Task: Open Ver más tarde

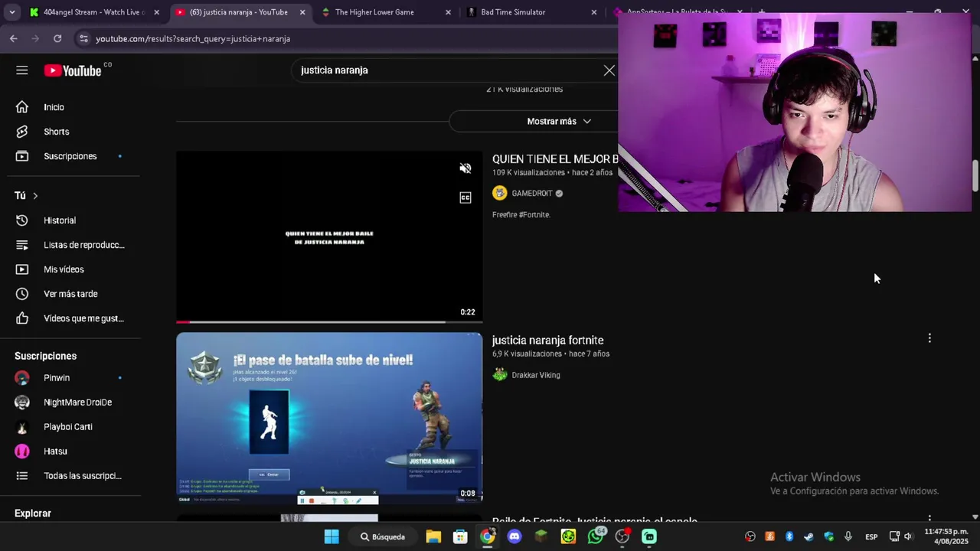Action: (70, 294)
